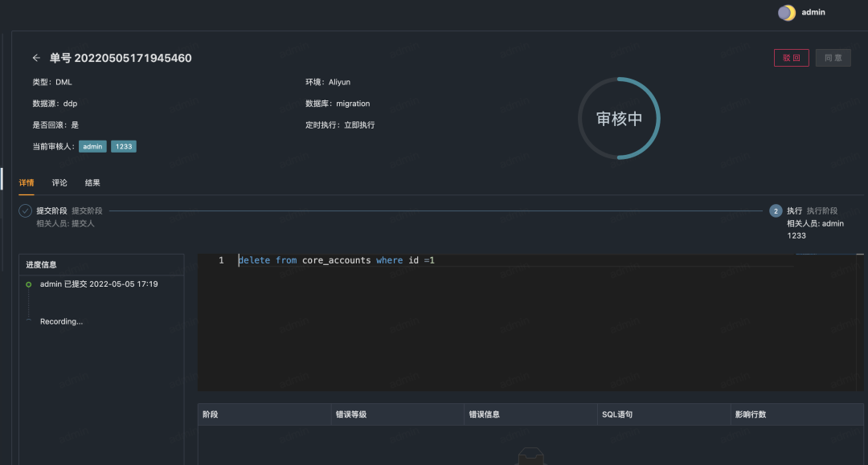Image resolution: width=868 pixels, height=465 pixels.
Task: Open the admin user menu
Action: pos(813,12)
